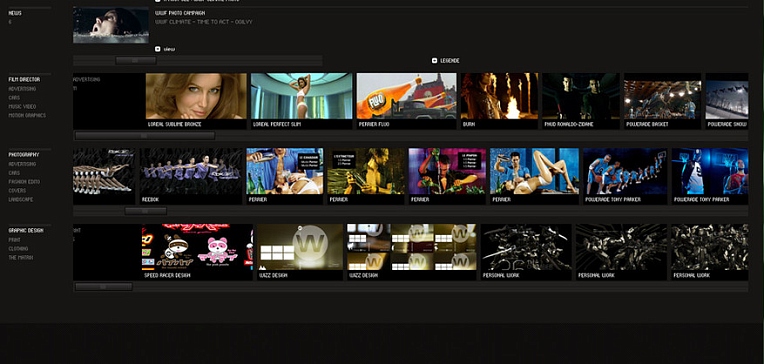764x364 pixels.
Task: Select the Speed Racer Design thumbnail
Action: tap(197, 247)
